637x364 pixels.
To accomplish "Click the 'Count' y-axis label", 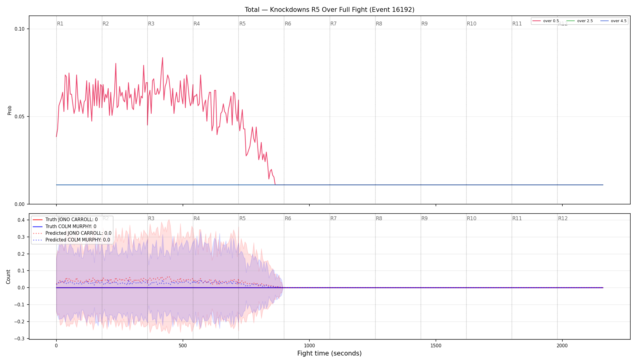I will 8,277.
